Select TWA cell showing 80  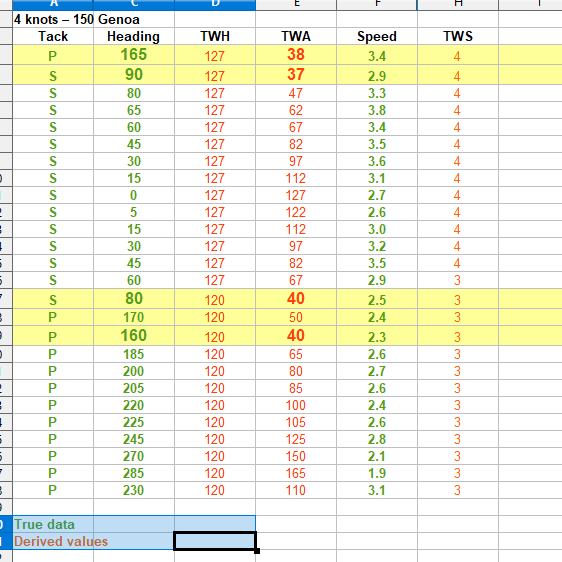tap(296, 371)
